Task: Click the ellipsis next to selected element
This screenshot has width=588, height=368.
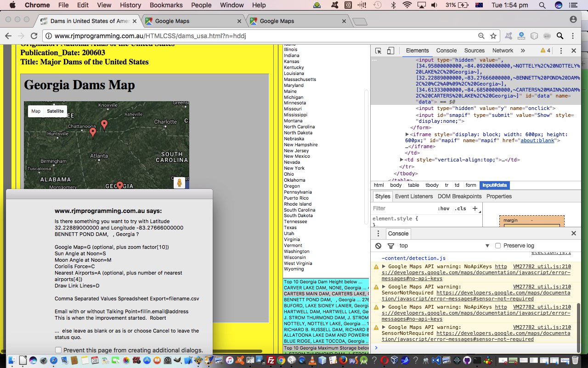Action: point(374,60)
